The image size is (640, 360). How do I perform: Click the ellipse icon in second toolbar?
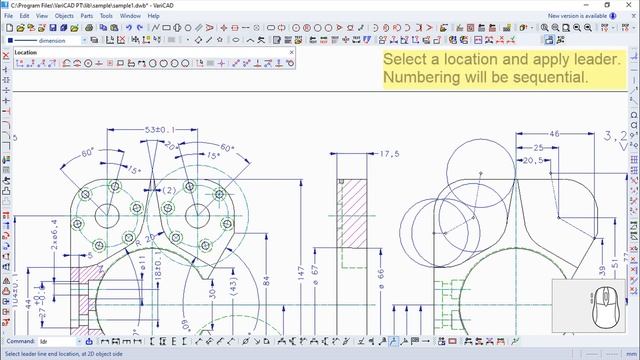tap(236, 40)
